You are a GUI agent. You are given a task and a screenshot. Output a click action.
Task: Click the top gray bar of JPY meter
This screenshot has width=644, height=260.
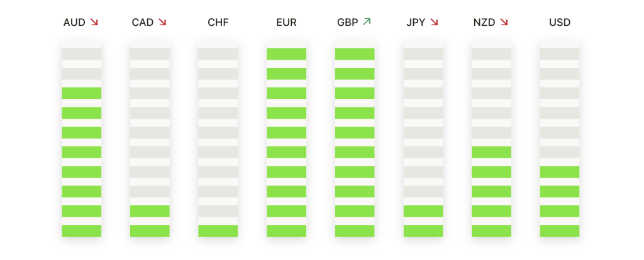click(x=423, y=54)
